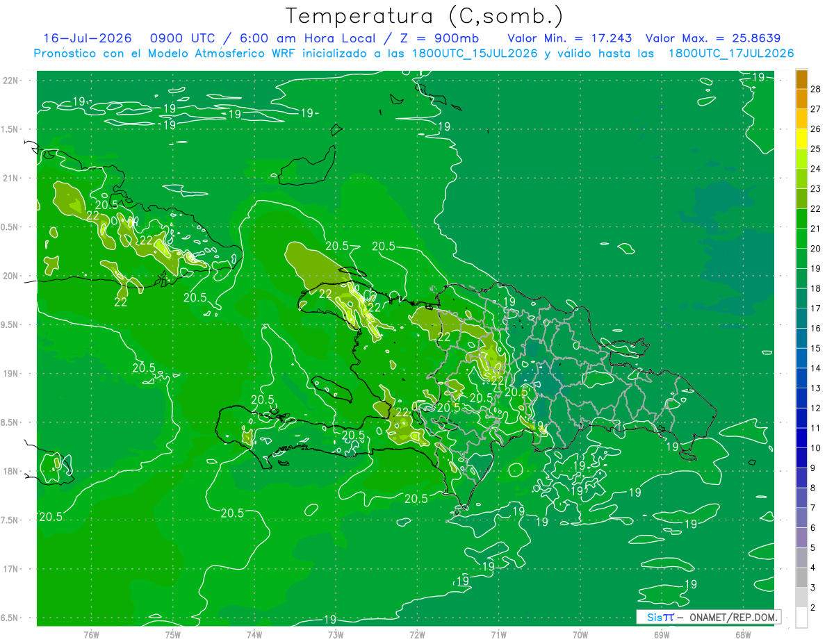Screen dimensions: 834x644
Task: Click the color scale label '10'
Action: pyautogui.click(x=815, y=448)
